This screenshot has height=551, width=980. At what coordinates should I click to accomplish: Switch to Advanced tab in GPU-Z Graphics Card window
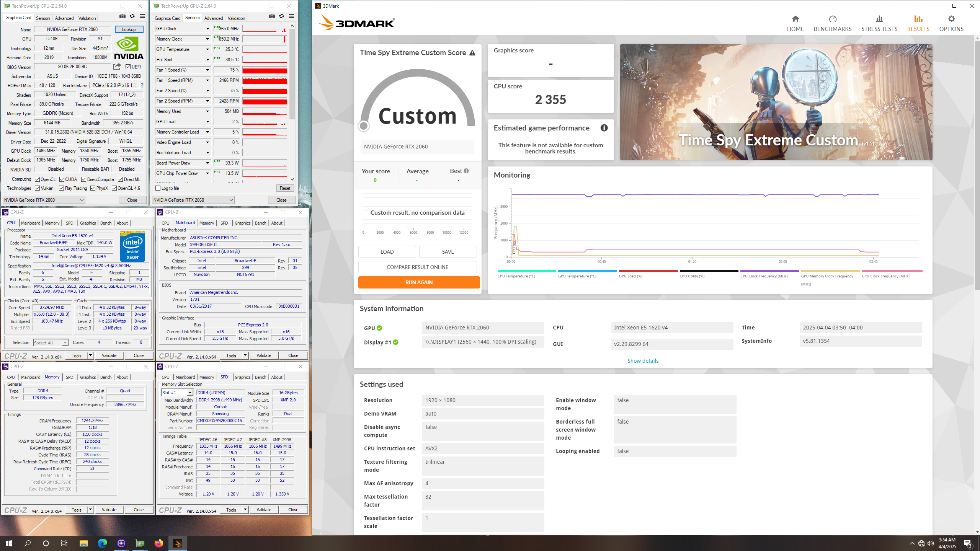pyautogui.click(x=64, y=18)
